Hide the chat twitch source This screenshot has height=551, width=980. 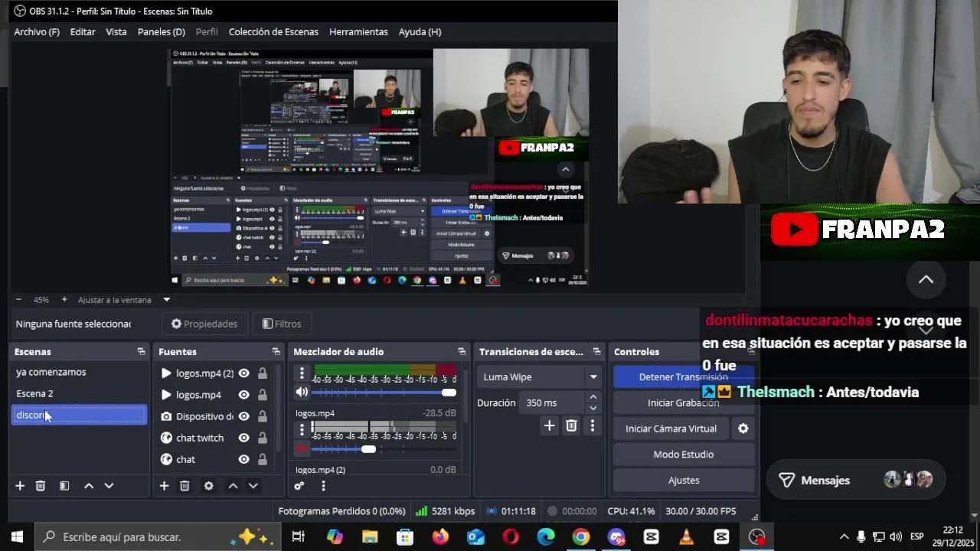pos(243,438)
